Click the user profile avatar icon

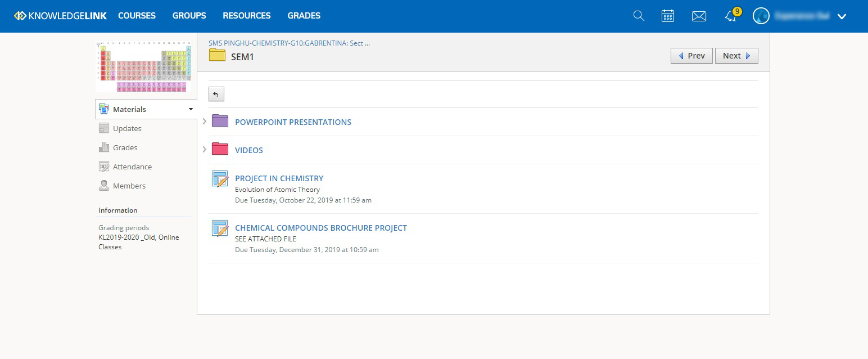pyautogui.click(x=761, y=16)
